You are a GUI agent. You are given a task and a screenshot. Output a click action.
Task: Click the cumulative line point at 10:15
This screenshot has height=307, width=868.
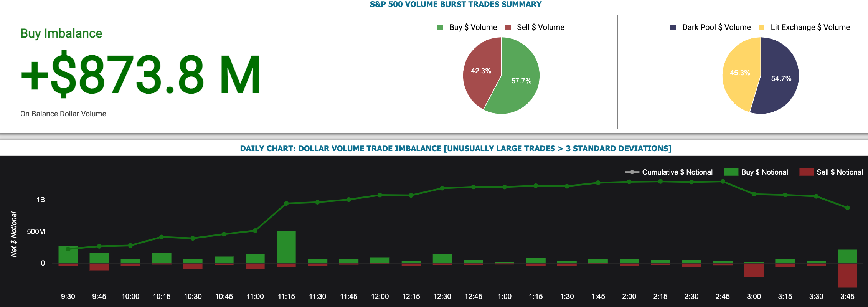coord(162,237)
